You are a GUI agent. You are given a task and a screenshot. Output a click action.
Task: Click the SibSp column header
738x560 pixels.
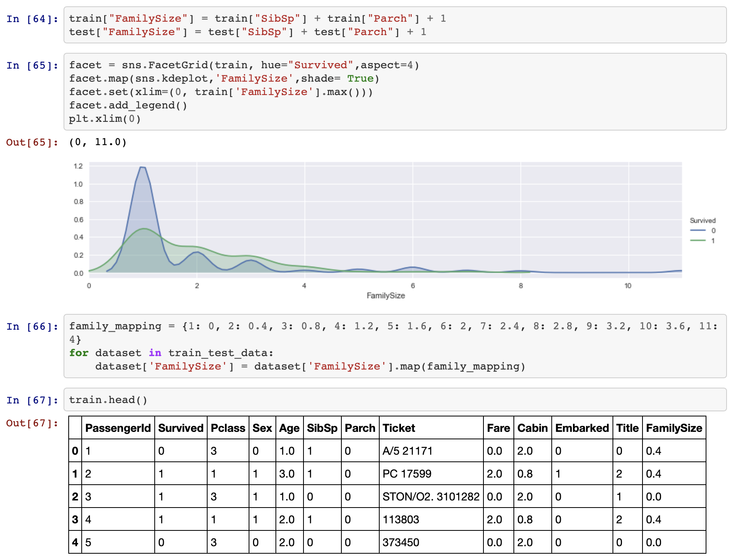point(322,428)
